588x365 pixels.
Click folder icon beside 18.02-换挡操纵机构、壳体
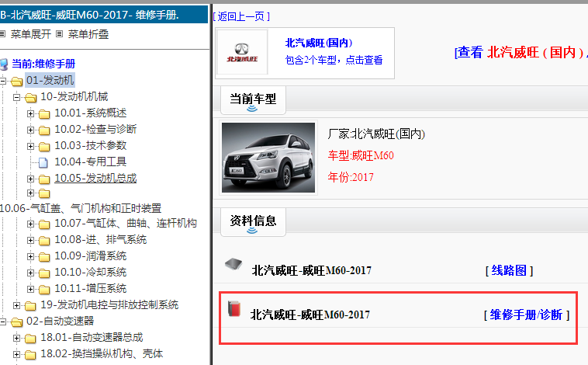coord(30,354)
